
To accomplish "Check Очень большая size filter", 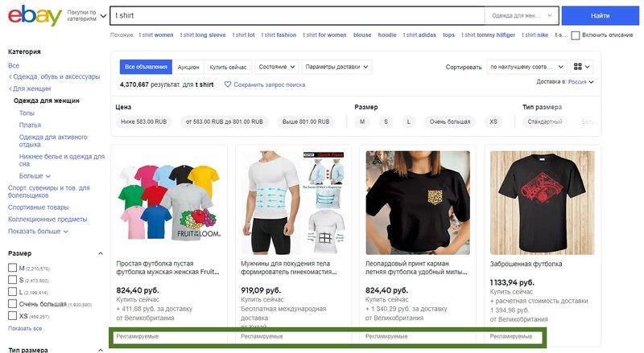I will point(12,304).
